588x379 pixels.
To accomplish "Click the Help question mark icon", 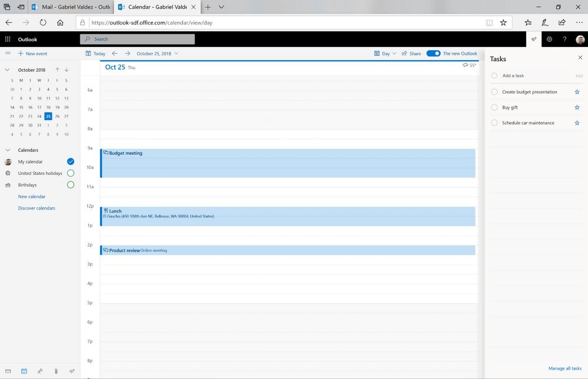I will 564,39.
